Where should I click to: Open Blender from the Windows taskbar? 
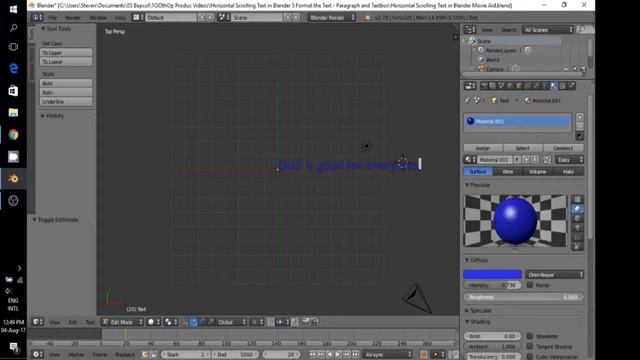pyautogui.click(x=13, y=179)
